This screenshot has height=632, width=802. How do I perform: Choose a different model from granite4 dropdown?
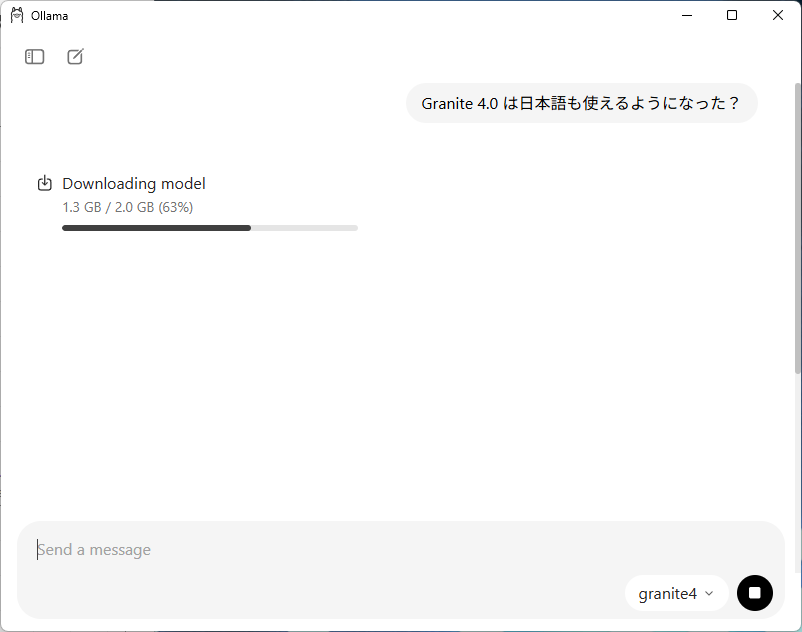676,593
